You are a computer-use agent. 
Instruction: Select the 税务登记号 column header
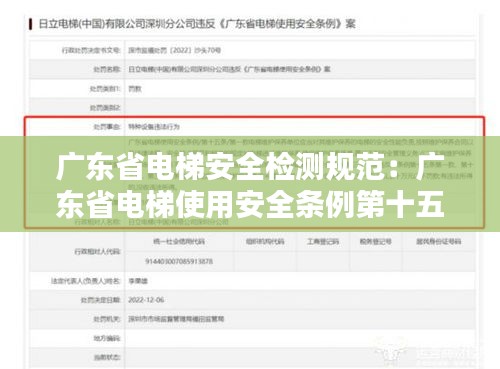[376, 241]
